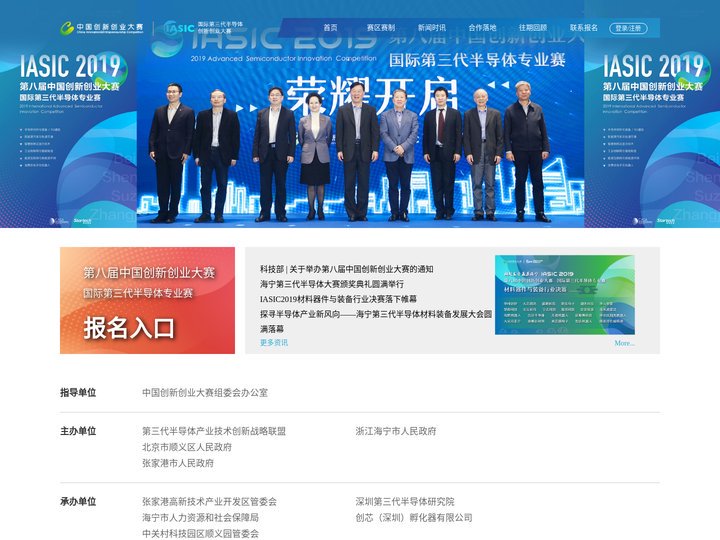Click 海宁市人力资源和社会保障局 text
Screen dimensions: 720x540
[200, 518]
